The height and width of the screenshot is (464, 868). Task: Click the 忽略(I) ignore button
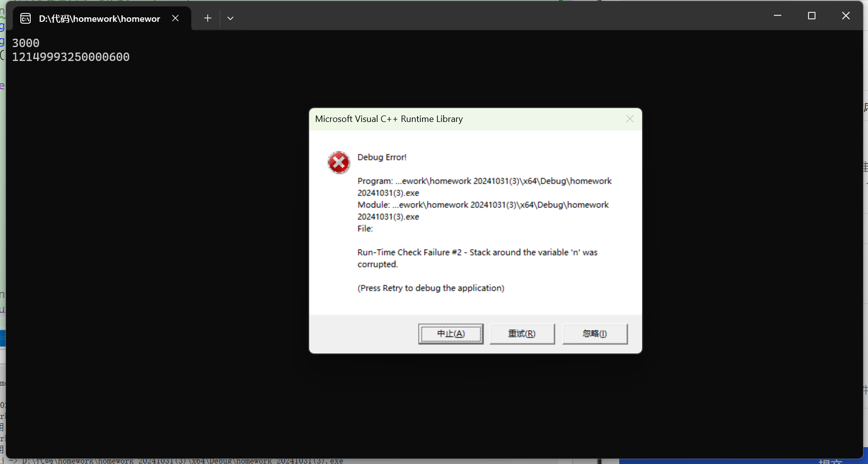[x=595, y=334]
